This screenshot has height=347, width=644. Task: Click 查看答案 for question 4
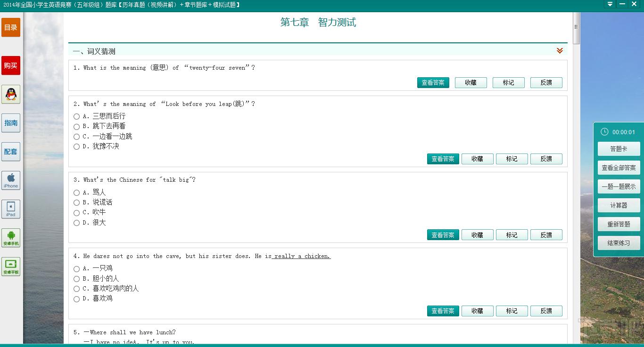443,311
